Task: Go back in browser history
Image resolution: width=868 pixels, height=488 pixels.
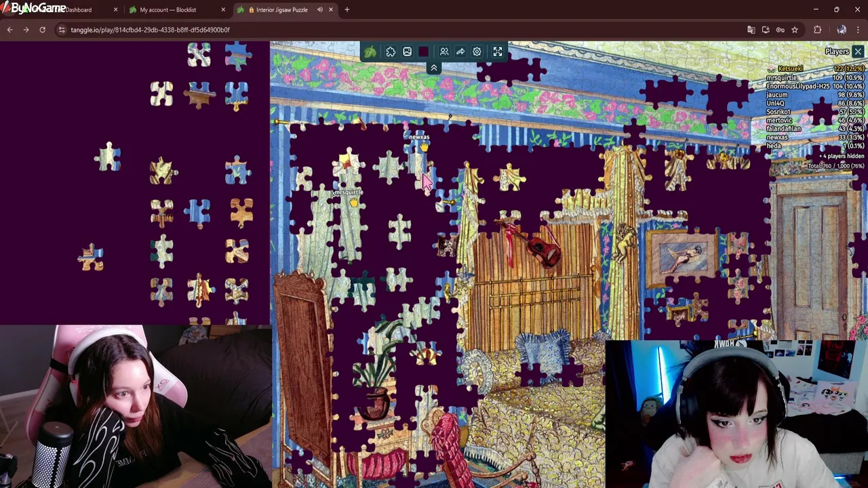Action: tap(9, 30)
